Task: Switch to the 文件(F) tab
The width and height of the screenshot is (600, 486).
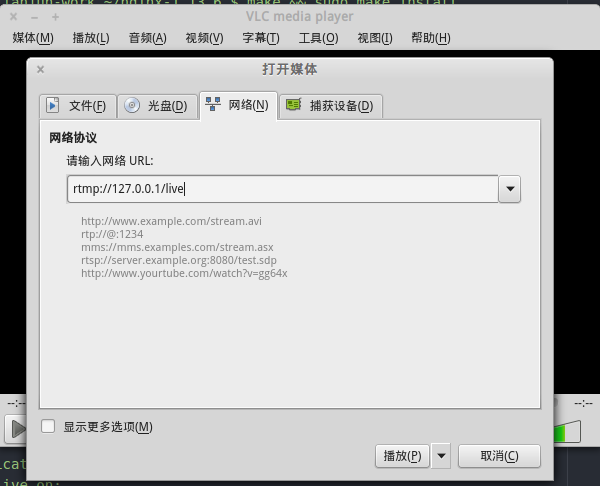Action: [x=78, y=106]
